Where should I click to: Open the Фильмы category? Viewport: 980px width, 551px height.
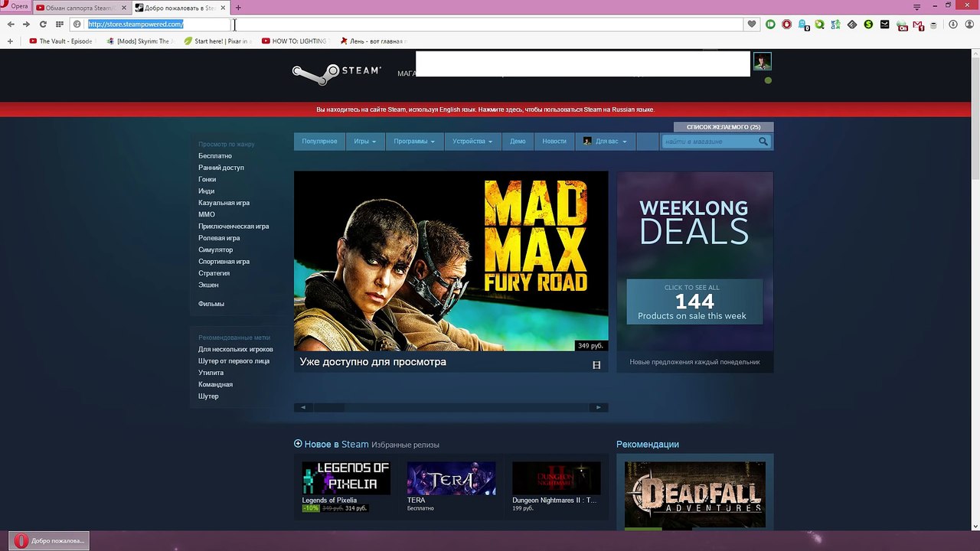pos(211,304)
